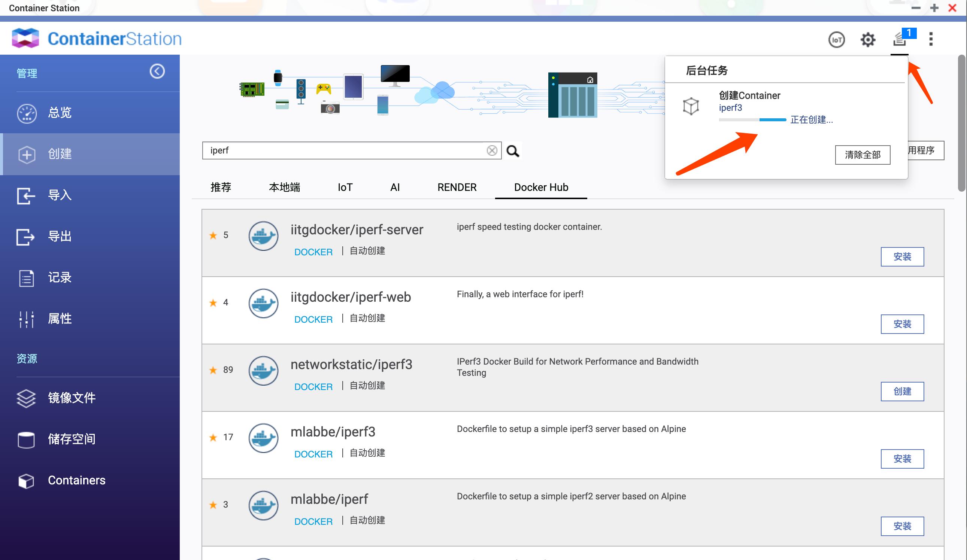Clear the iperf search text
Image resolution: width=967 pixels, height=560 pixels.
(492, 150)
